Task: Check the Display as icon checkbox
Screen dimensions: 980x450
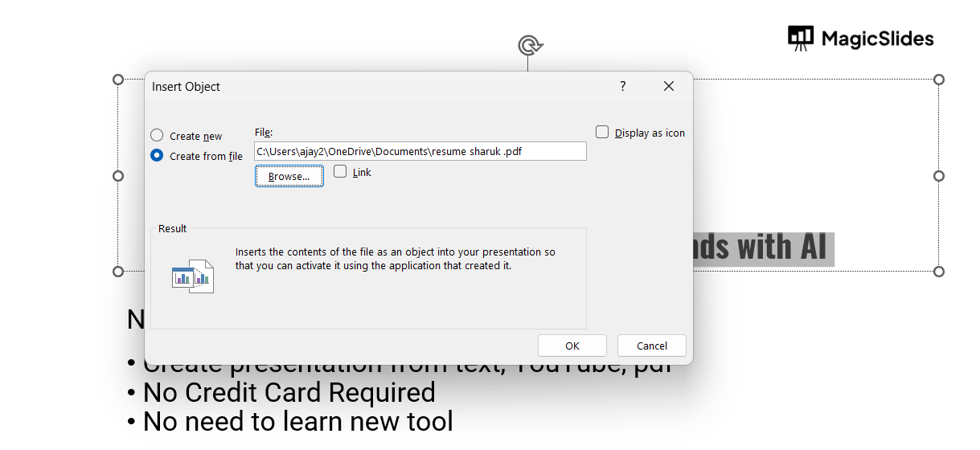Action: (602, 133)
